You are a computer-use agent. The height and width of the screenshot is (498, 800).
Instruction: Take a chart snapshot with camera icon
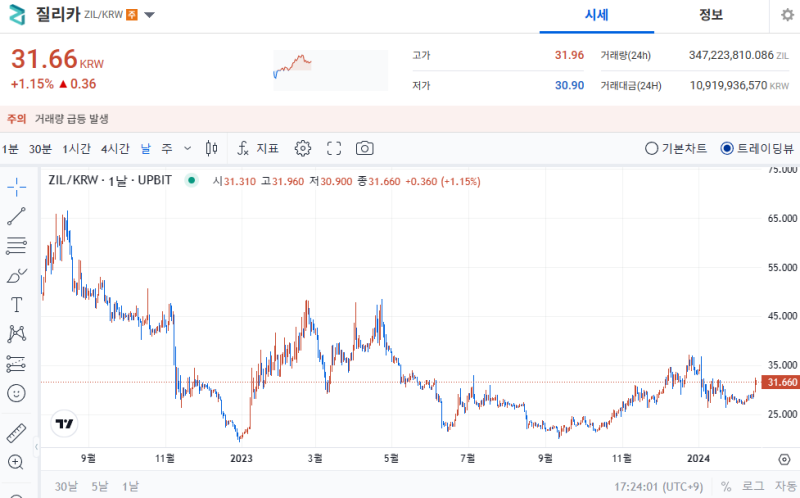364,148
